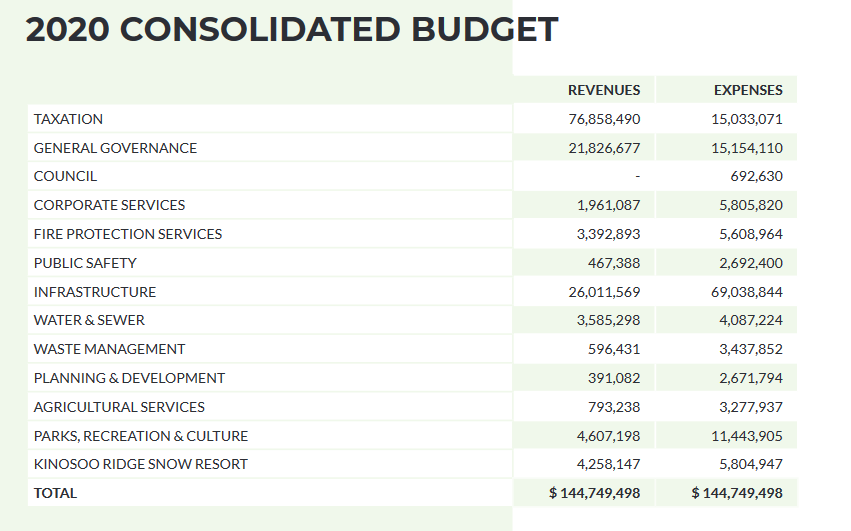The image size is (851, 531).
Task: Select Waste Management revenue 596,431
Action: [x=613, y=349]
